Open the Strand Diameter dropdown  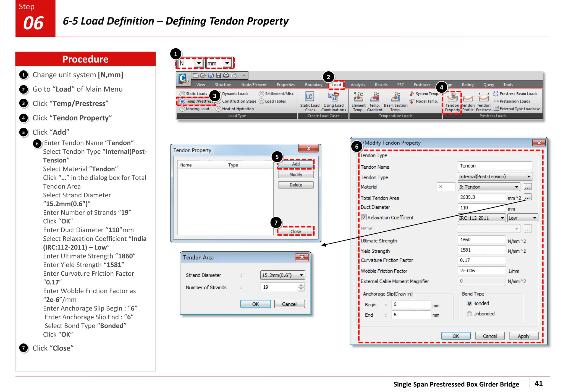(x=301, y=275)
